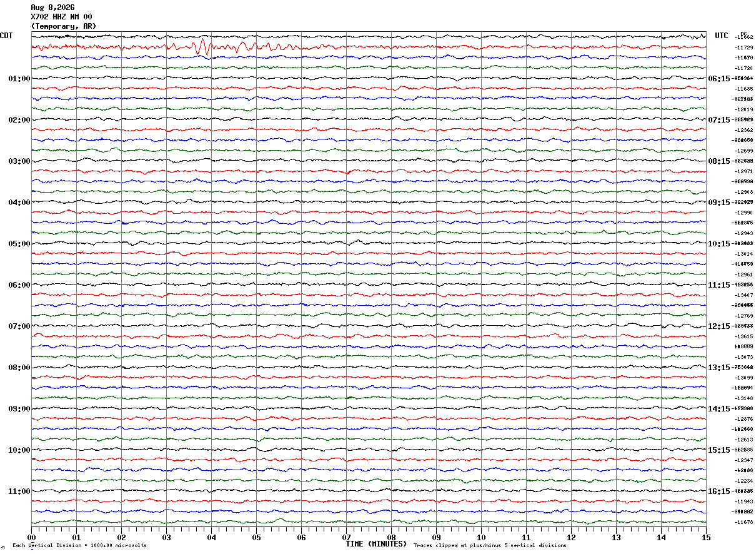Select minute 03 tick on bottom axis

coord(166,537)
